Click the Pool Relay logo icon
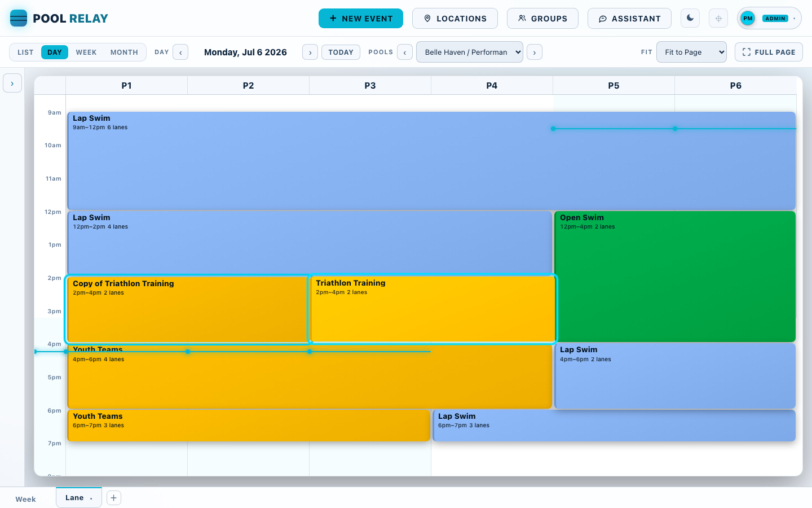This screenshot has width=812, height=508. (19, 18)
